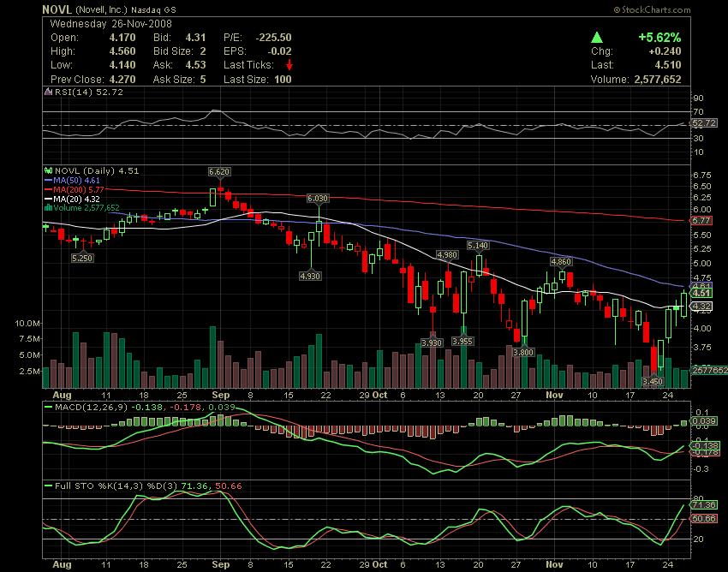Click the Ask value 4.53
This screenshot has width=728, height=572.
(195, 65)
